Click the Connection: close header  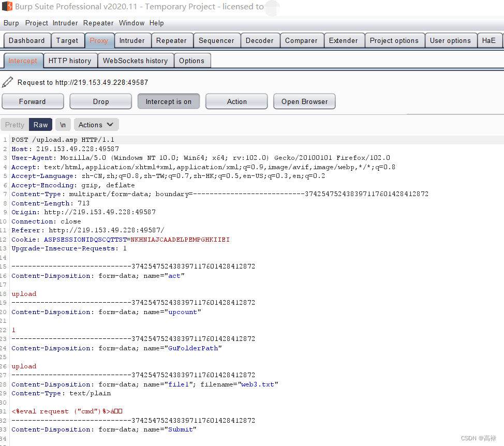click(x=46, y=221)
